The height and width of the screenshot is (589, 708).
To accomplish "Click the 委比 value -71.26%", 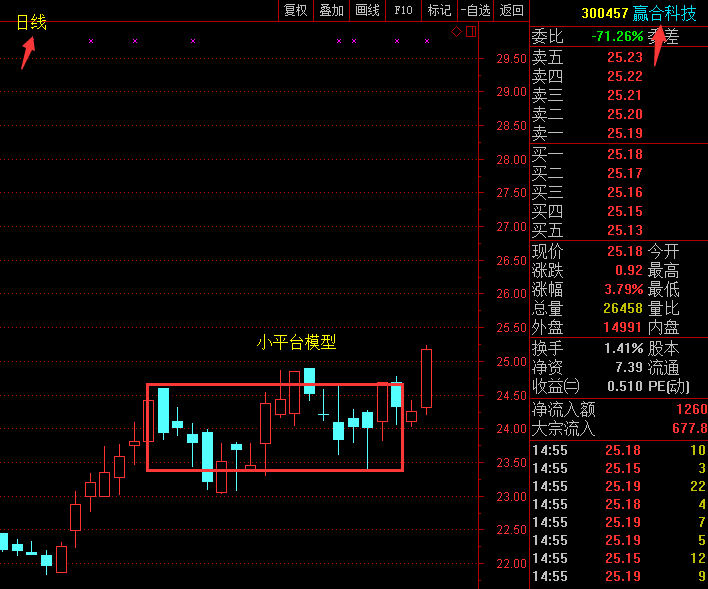I will (617, 36).
